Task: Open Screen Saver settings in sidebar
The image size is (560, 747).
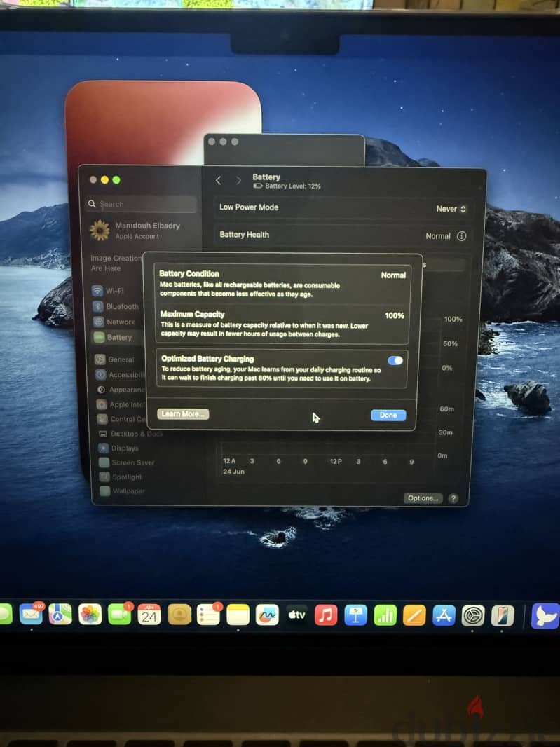Action: (127, 462)
